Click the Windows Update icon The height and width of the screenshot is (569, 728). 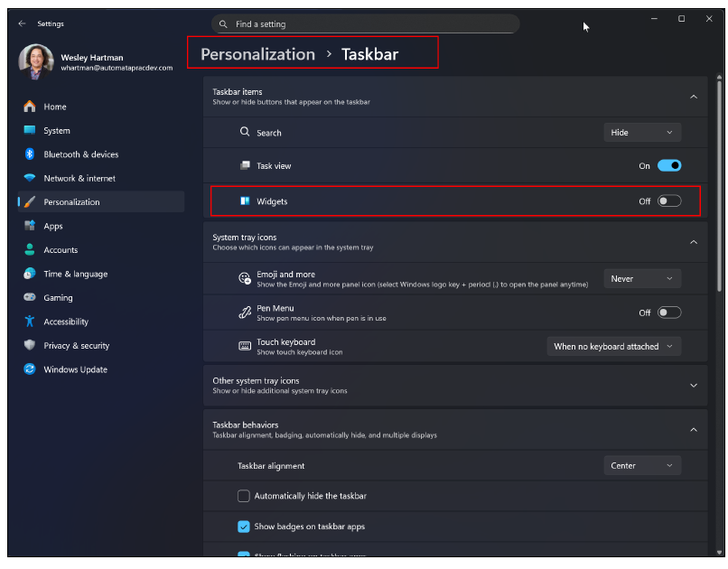pos(30,369)
